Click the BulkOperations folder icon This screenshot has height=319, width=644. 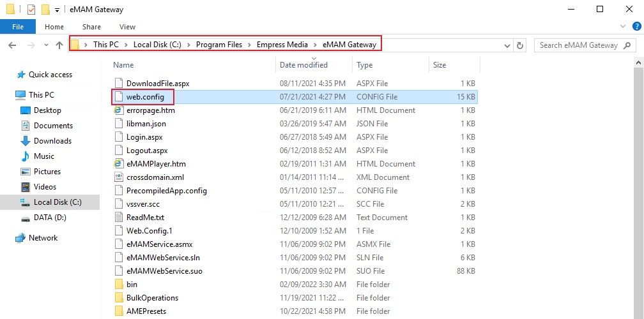(119, 298)
